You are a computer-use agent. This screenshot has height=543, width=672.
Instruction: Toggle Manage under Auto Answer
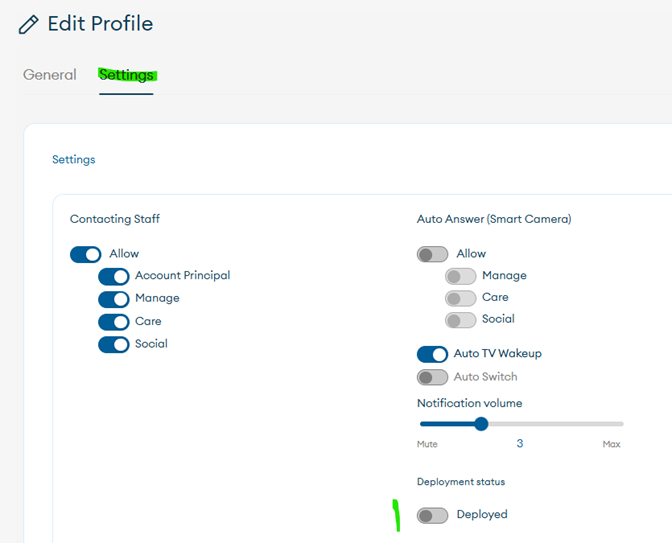tap(460, 276)
